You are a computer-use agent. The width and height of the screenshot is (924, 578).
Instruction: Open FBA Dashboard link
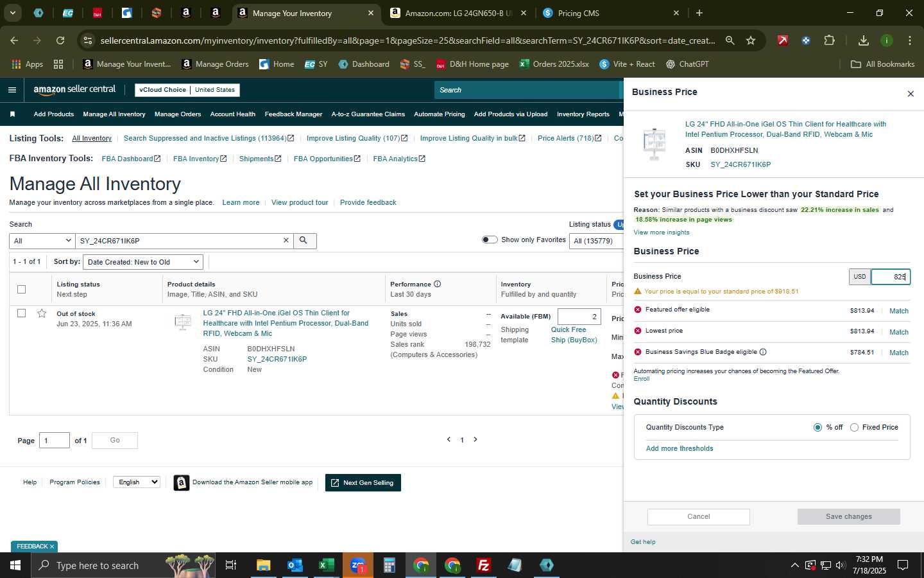pos(131,159)
